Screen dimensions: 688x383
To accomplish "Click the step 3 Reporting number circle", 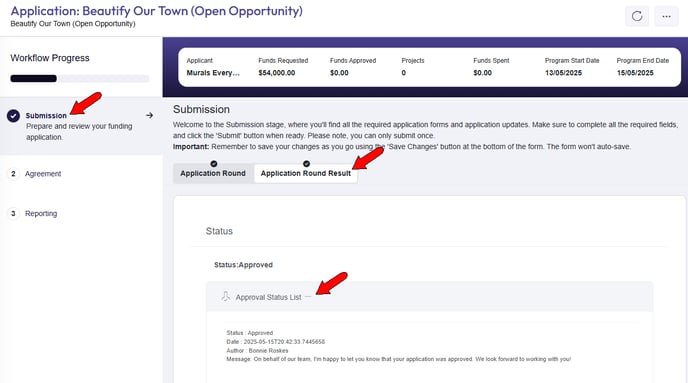I will click(x=13, y=214).
